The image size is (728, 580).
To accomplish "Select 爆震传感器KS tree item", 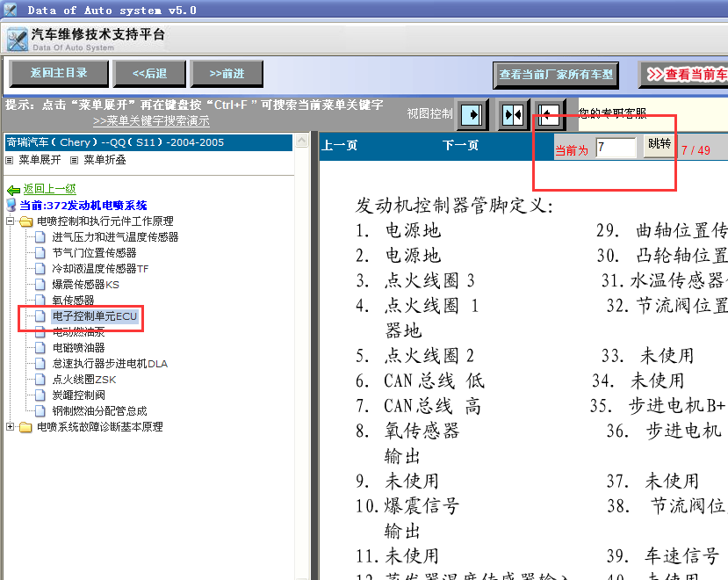I will (86, 285).
